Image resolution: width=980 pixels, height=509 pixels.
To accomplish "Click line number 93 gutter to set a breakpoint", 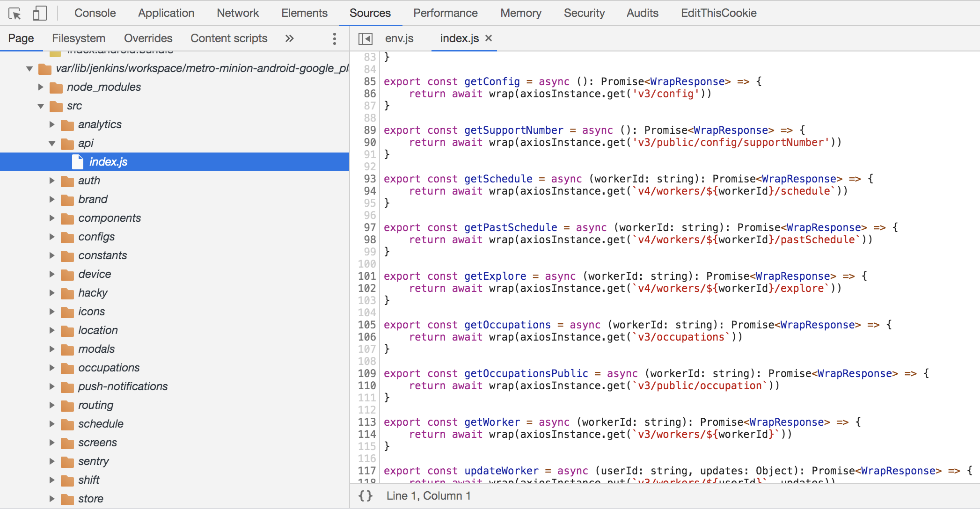I will [x=370, y=179].
